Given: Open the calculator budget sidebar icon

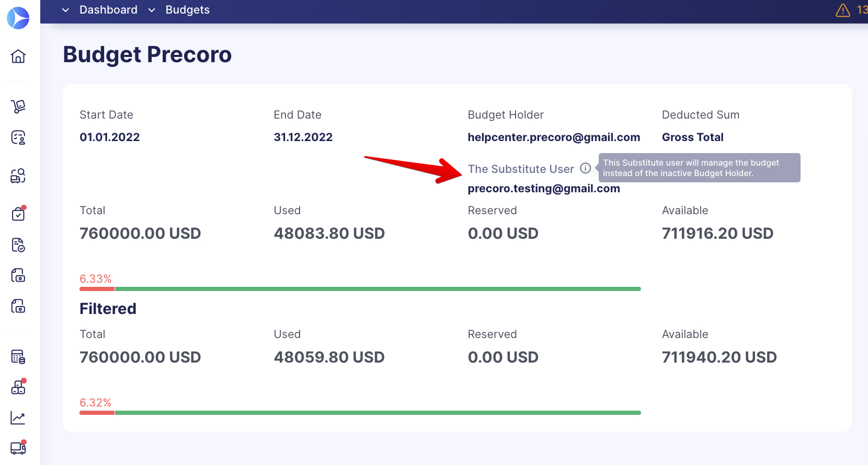Looking at the screenshot, I should tap(18, 357).
